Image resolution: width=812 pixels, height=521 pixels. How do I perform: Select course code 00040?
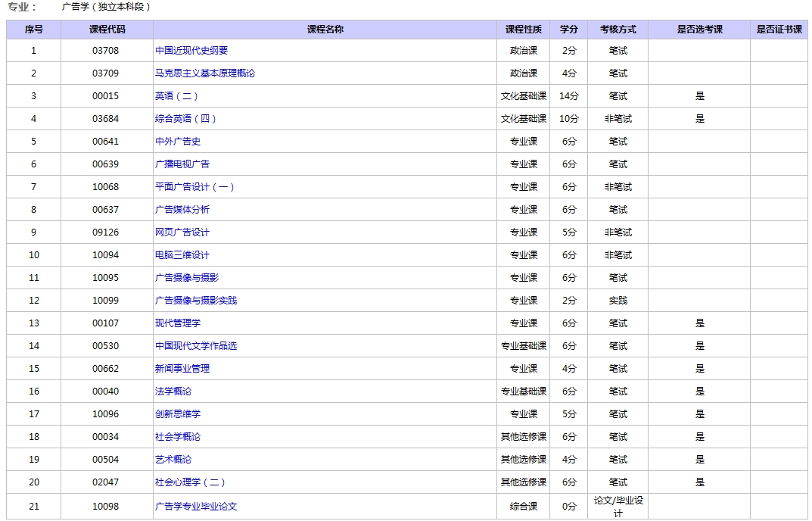106,392
